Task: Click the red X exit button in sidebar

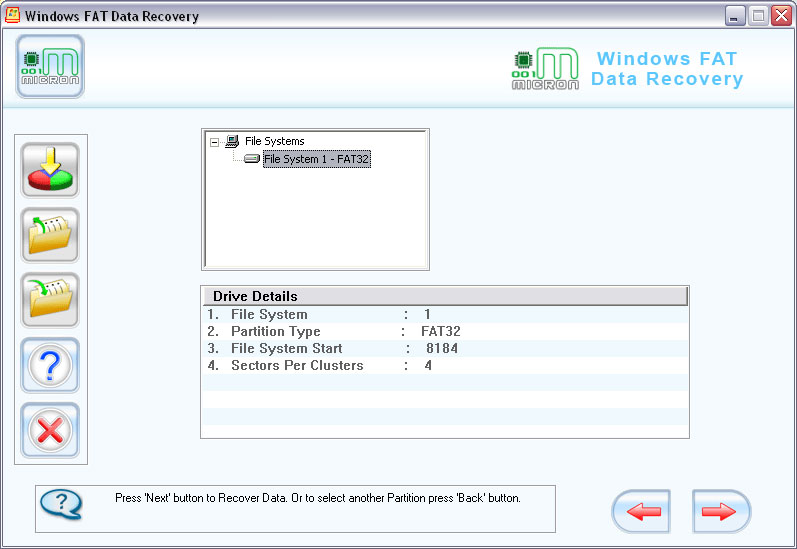Action: tap(50, 430)
